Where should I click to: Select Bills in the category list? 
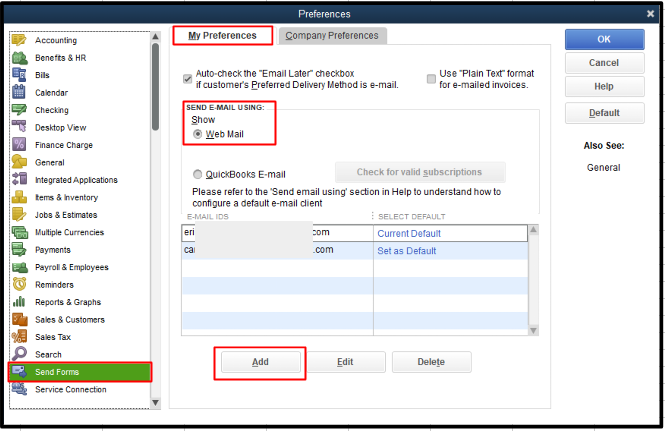coord(42,75)
